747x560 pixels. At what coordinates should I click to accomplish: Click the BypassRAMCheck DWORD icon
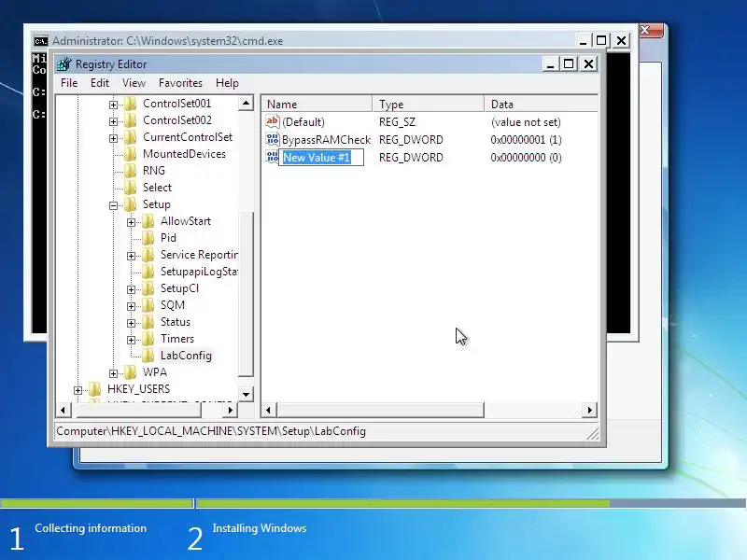point(273,139)
